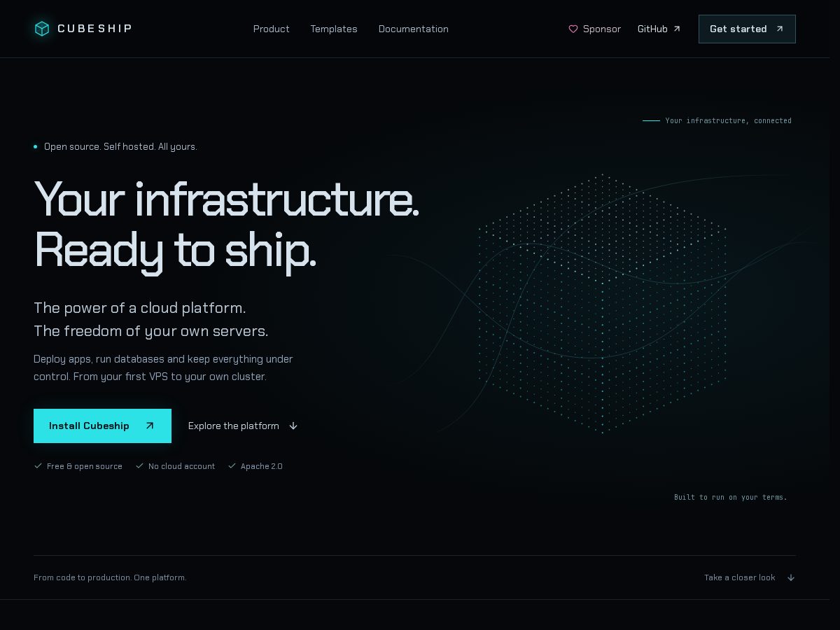840x630 pixels.
Task: Click the Sponsor heart icon
Action: [x=573, y=29]
